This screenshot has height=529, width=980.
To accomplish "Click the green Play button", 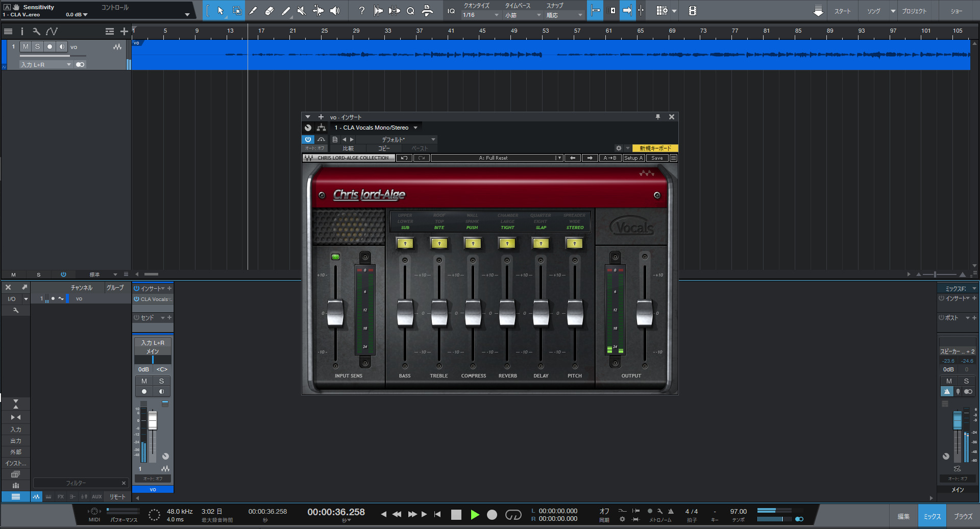I will (475, 515).
